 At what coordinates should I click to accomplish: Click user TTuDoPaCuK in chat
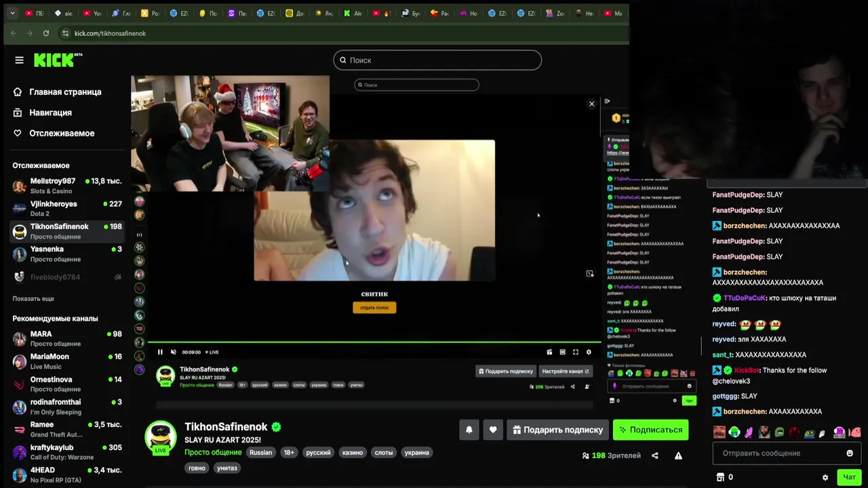[x=745, y=298]
